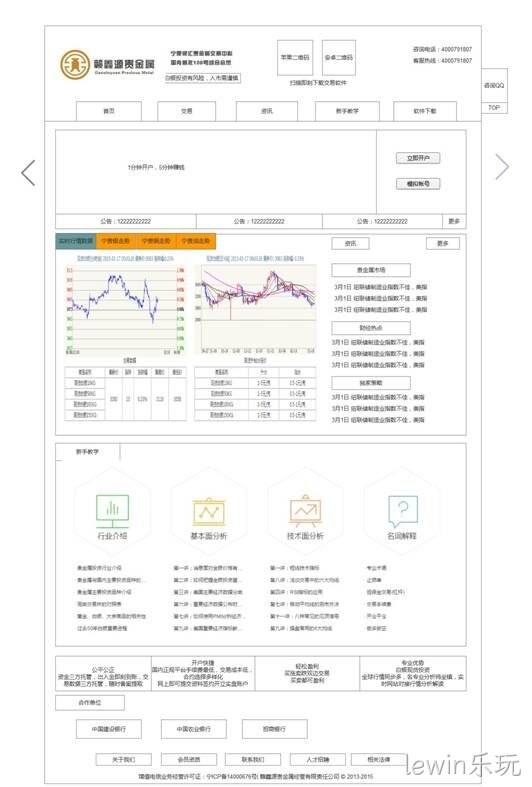This screenshot has height=787, width=532.
Task: Go to next slide with right arrow
Action: [x=502, y=167]
